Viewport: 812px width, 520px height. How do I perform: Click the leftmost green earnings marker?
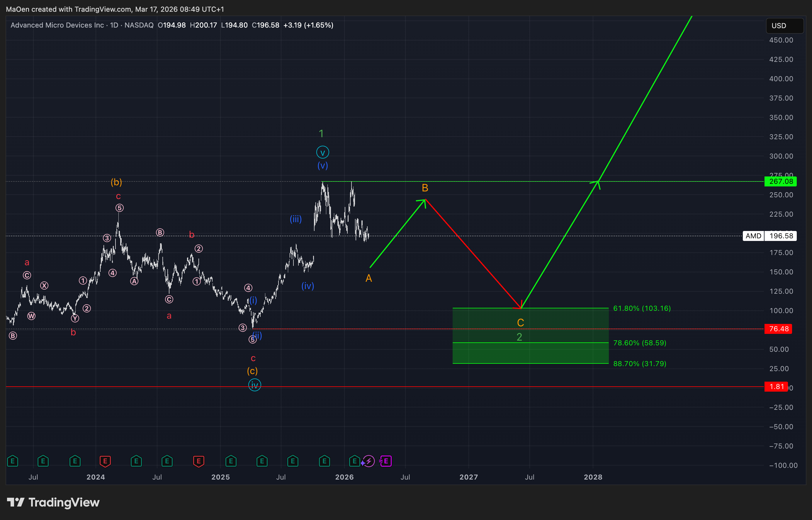point(13,461)
